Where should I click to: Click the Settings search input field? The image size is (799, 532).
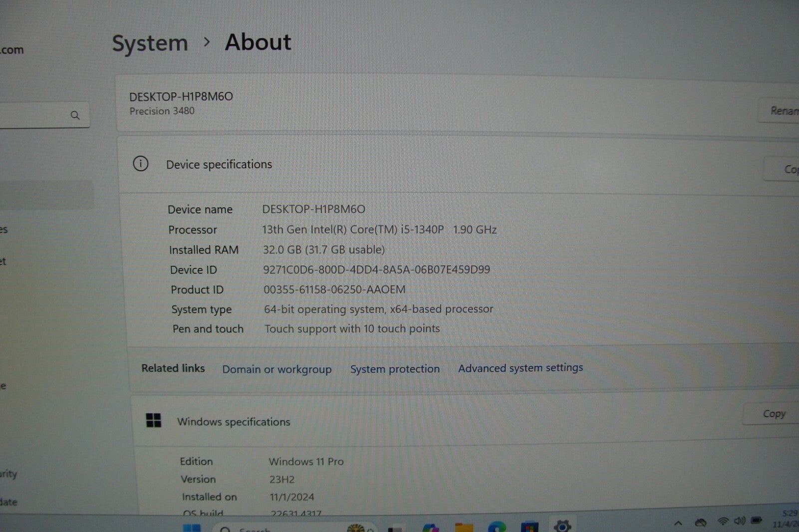(x=35, y=115)
